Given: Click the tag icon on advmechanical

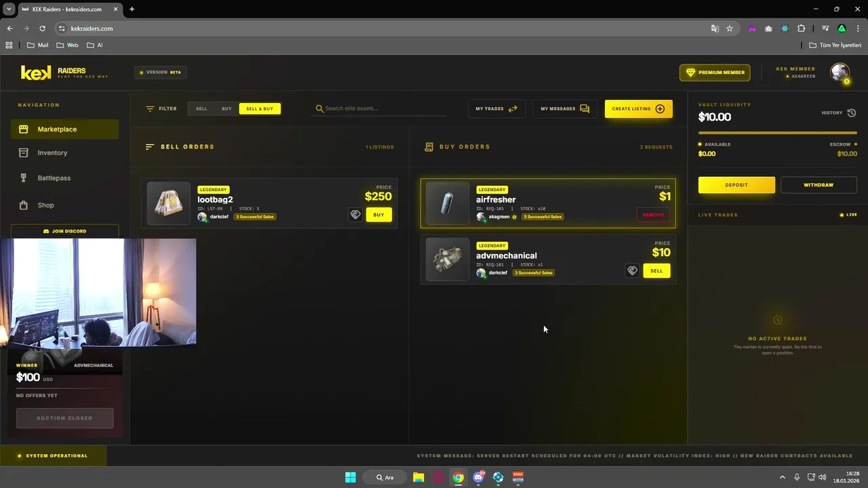Looking at the screenshot, I should 632,270.
